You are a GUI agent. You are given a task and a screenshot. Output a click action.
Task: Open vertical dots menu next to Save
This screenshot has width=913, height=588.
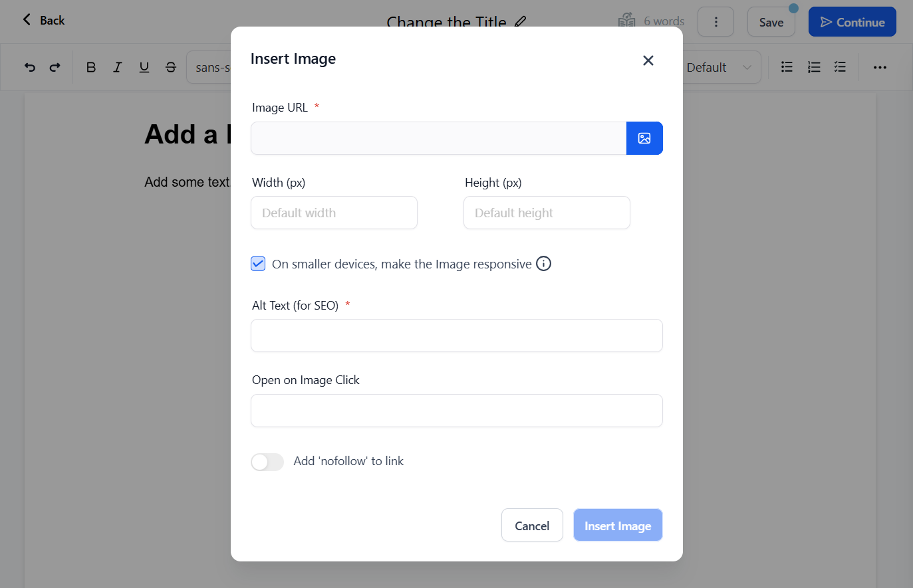click(x=716, y=22)
